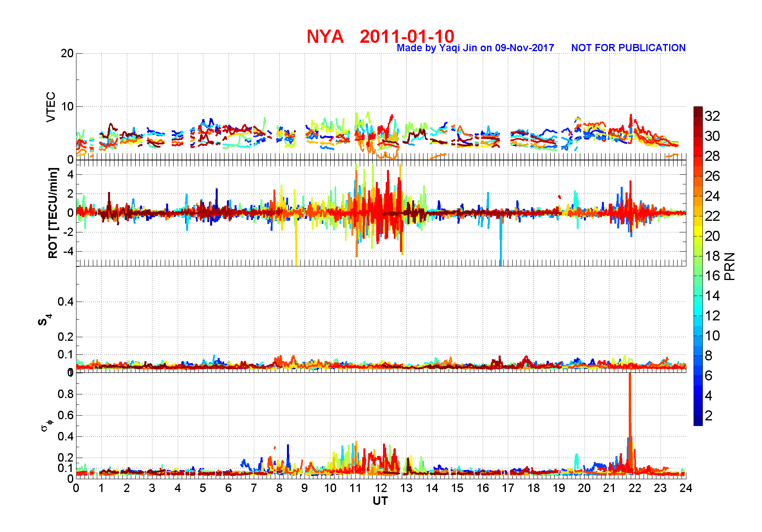Click VTEC y-axis tick label 20
The height and width of the screenshot is (532, 762).
click(67, 53)
